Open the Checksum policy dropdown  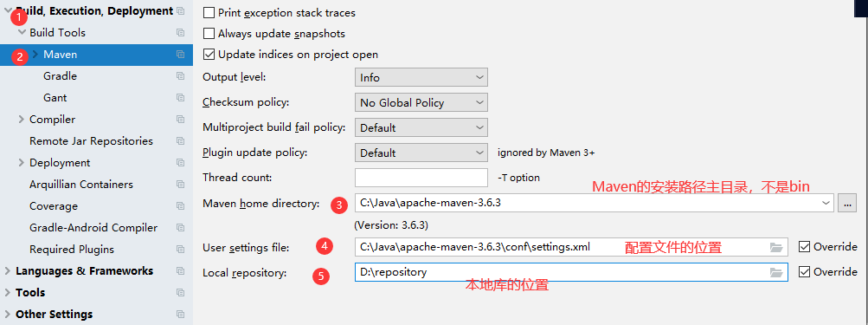click(421, 102)
